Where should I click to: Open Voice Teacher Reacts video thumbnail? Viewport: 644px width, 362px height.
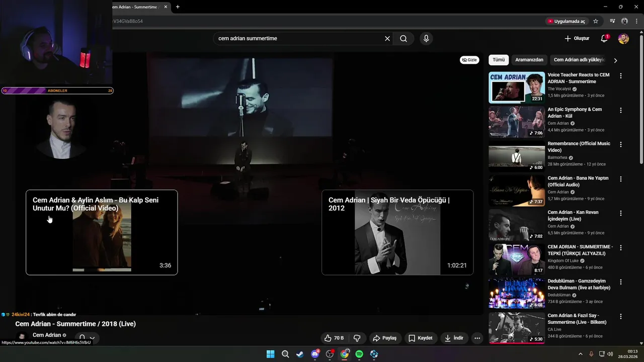(517, 87)
